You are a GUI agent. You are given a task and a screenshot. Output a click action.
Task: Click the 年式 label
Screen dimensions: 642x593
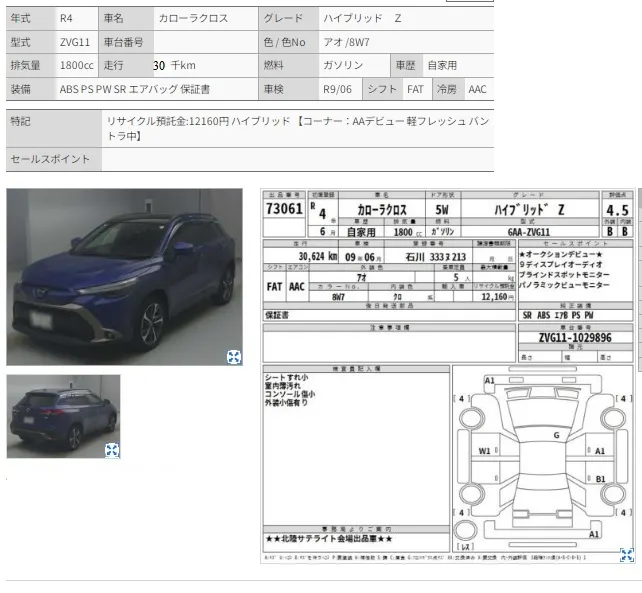[x=20, y=18]
